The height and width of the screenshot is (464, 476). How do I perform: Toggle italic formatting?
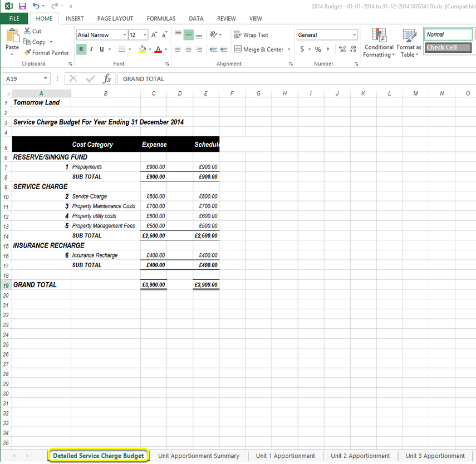point(91,49)
